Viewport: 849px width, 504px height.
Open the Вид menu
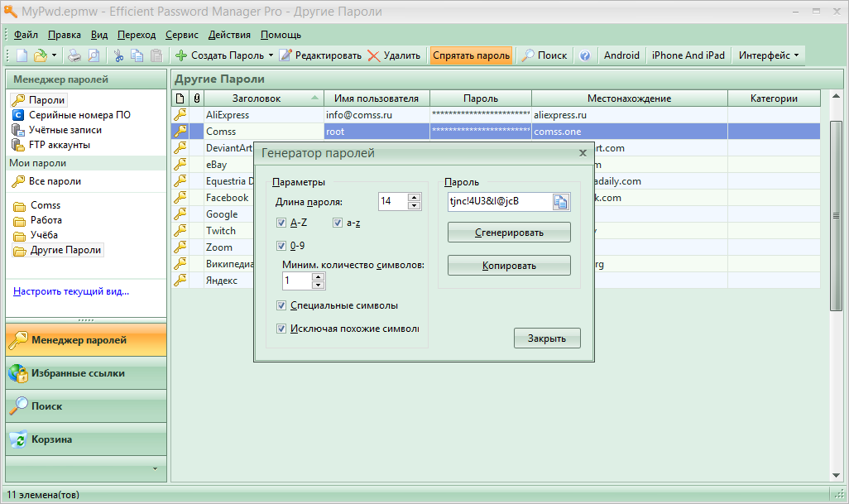(99, 35)
